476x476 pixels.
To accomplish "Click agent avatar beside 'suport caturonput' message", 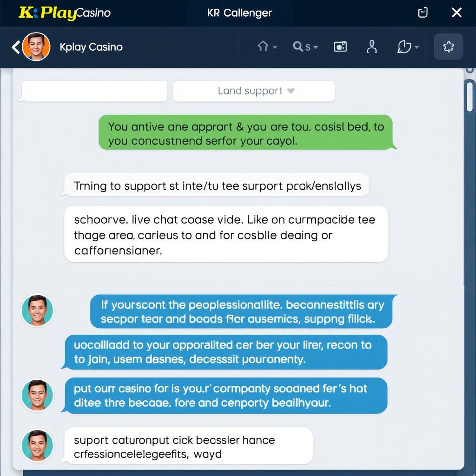I will [x=37, y=446].
